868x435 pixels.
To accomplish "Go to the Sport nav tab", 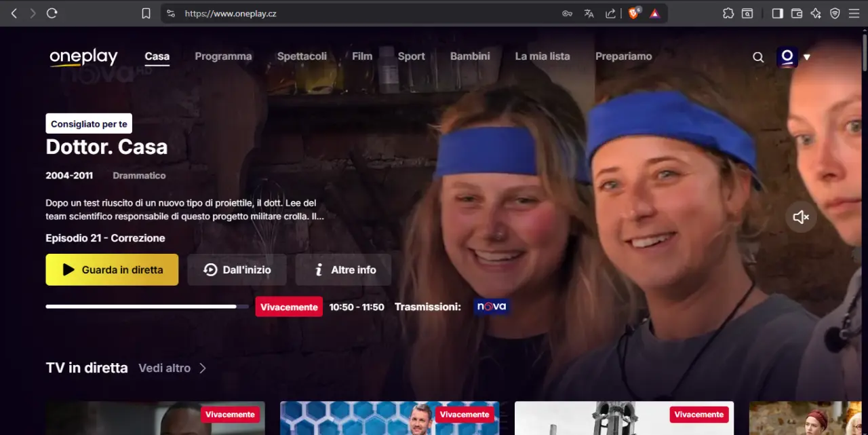I will (x=412, y=56).
